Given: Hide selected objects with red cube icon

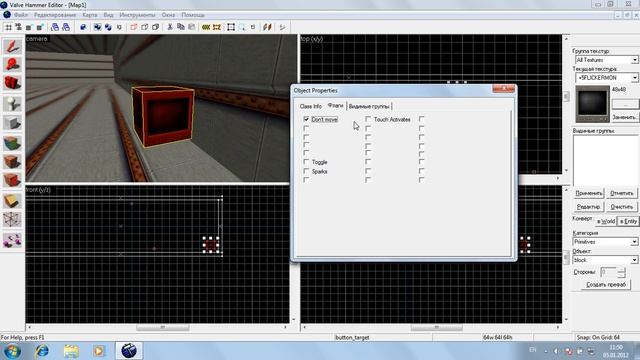Looking at the screenshot, I should (134, 27).
